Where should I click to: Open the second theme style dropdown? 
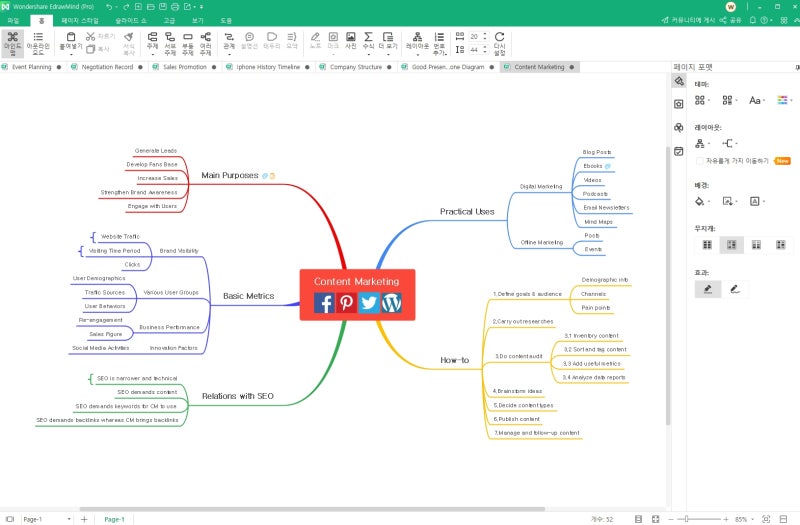(730, 100)
